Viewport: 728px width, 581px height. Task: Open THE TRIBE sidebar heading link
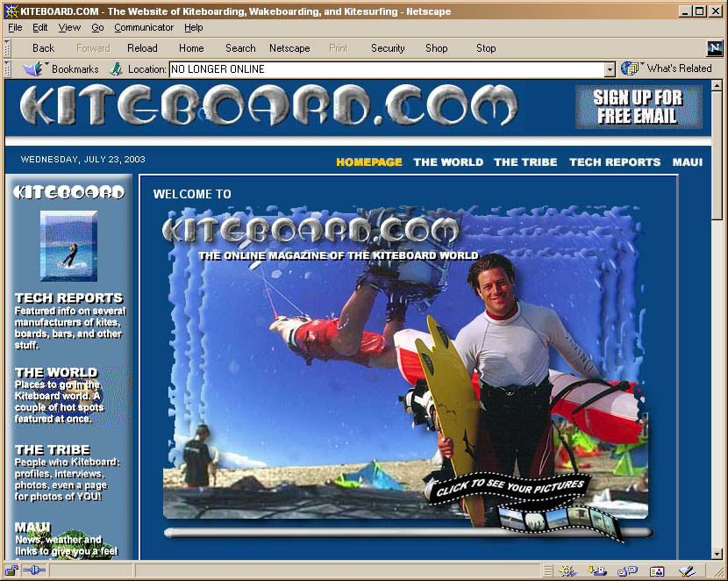pos(53,449)
